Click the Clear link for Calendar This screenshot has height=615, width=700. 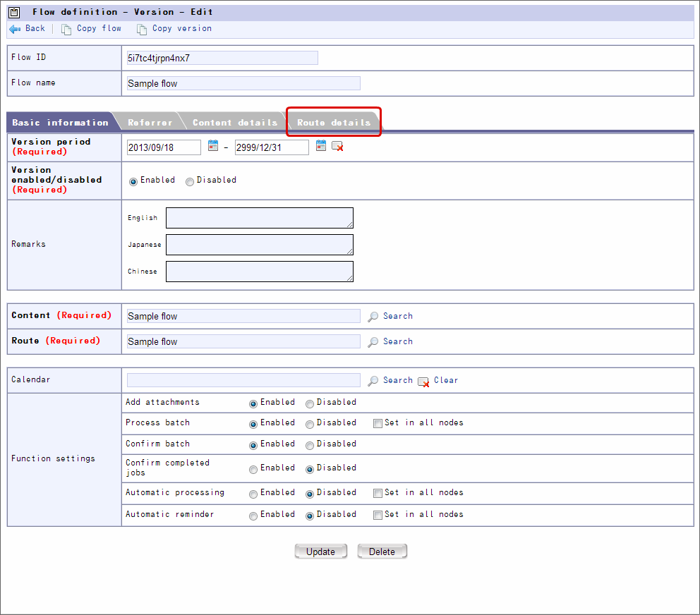click(446, 380)
